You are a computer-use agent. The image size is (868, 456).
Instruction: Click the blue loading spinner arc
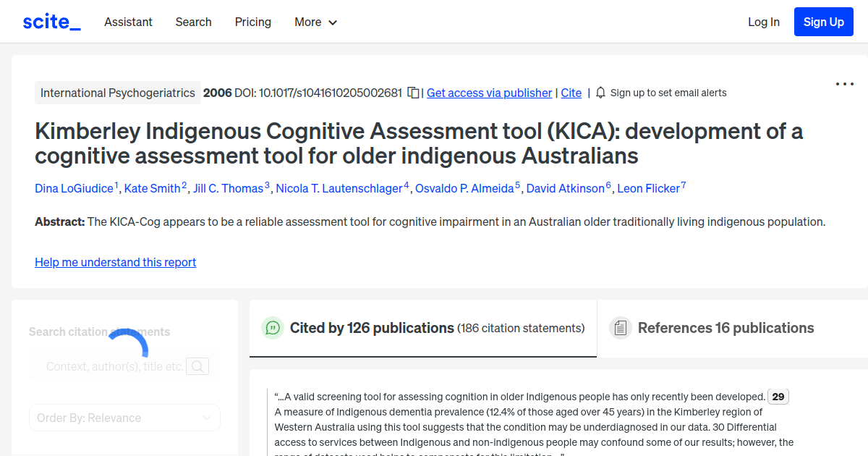point(128,337)
